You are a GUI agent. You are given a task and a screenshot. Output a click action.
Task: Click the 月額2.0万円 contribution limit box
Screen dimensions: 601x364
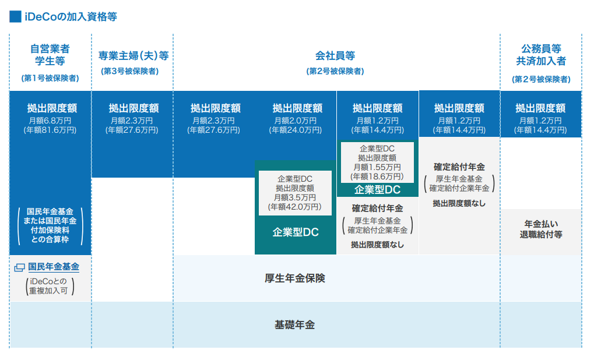click(x=296, y=119)
